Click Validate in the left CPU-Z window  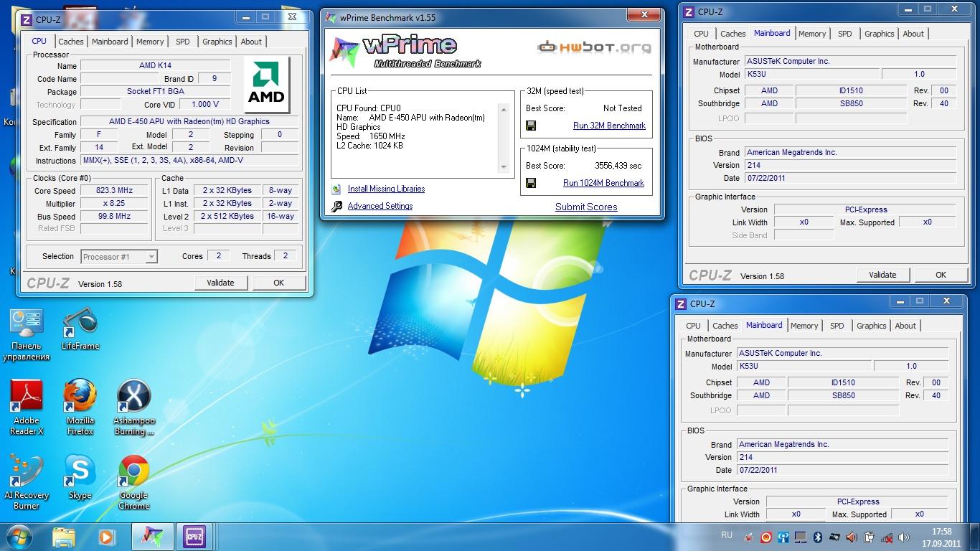point(220,283)
